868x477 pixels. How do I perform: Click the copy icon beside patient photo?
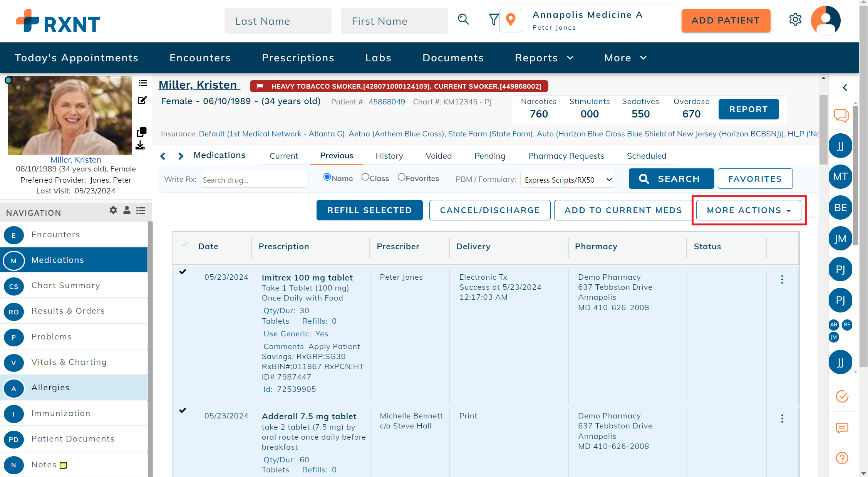(141, 132)
